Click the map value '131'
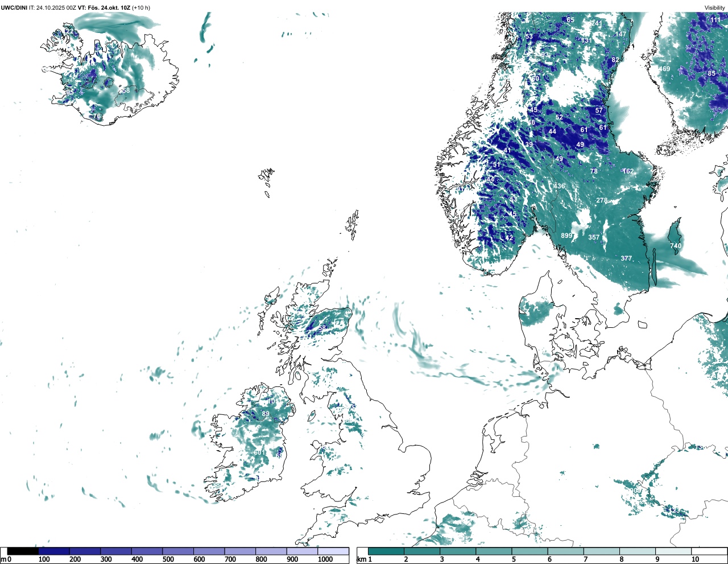Image resolution: width=728 pixels, height=564 pixels. (x=586, y=41)
